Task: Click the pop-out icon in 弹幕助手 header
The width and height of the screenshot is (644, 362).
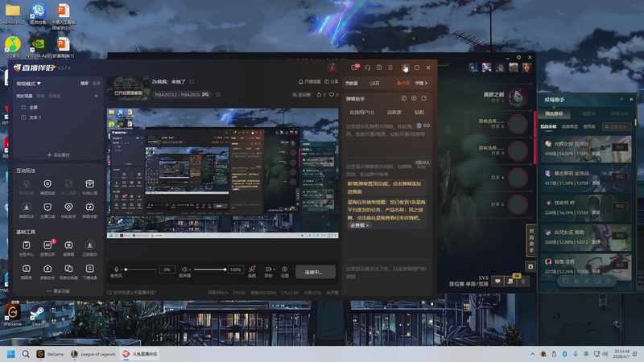Action: [x=424, y=98]
